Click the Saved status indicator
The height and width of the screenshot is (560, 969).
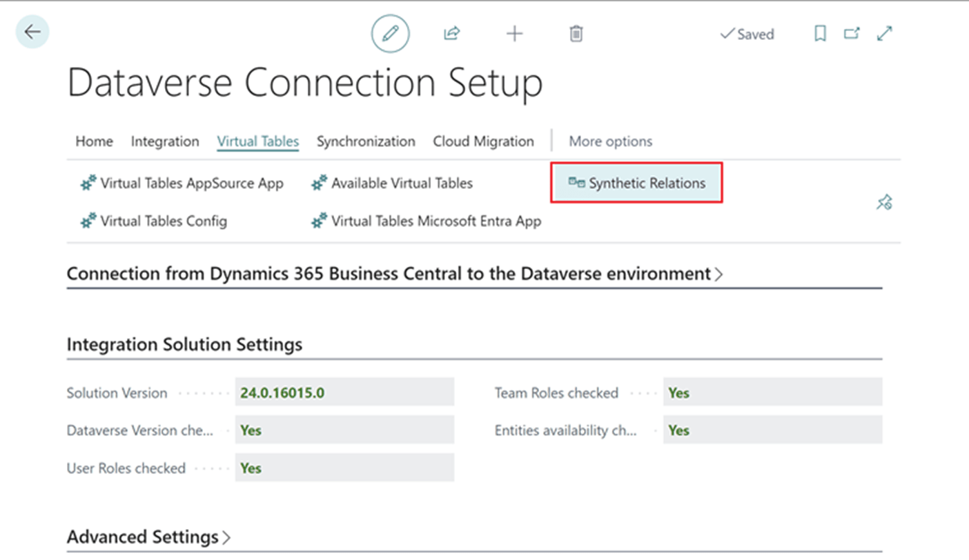(x=747, y=34)
